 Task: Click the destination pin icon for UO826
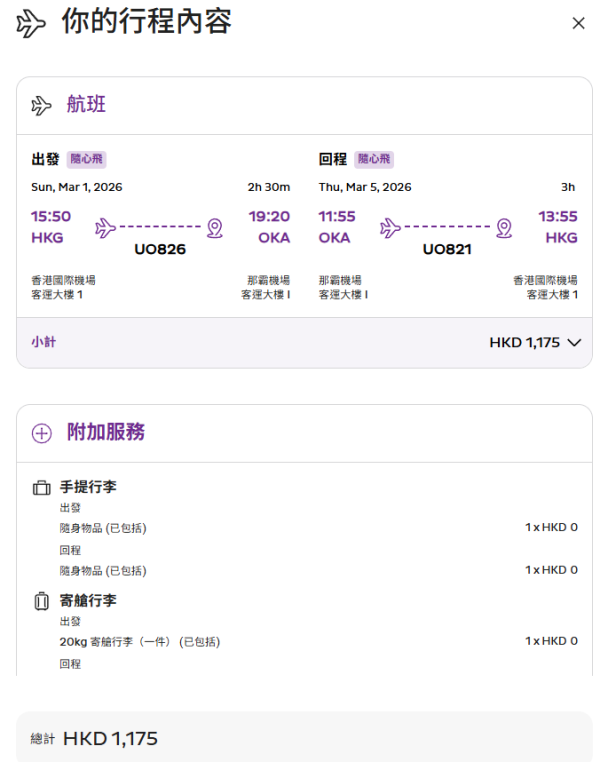[x=215, y=228]
